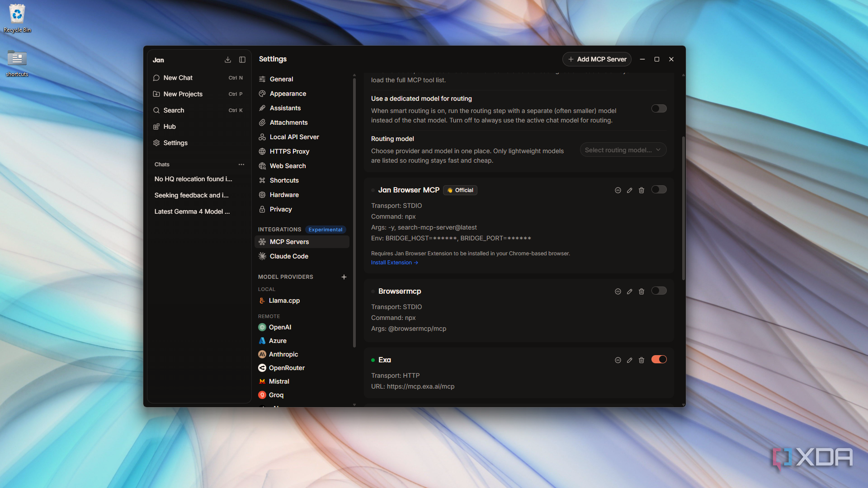The image size is (868, 488).
Task: Enable the Jan Browser MCP toggle
Action: [x=659, y=189]
